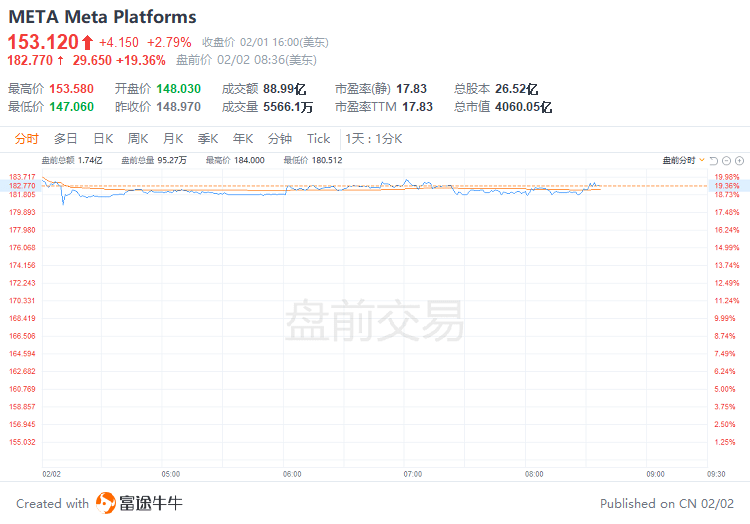Screen dimensions: 750x524
Task: Open the 多日 multi-day tab
Action: coord(66,139)
